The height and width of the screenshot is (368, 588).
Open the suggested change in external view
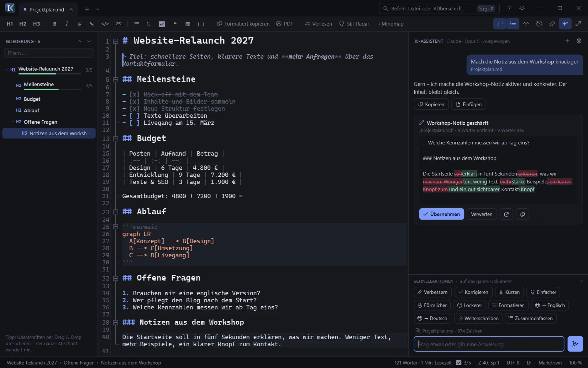tap(506, 214)
